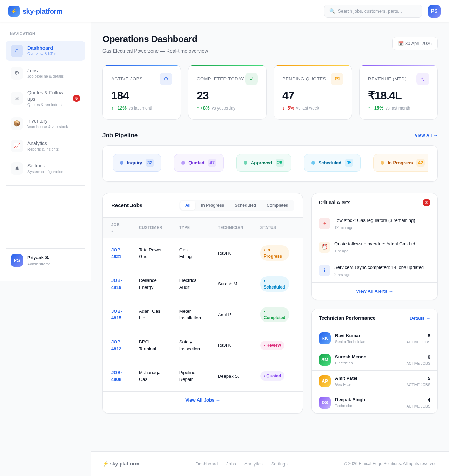Viewport: 449px width, 476px height.
Task: Click the Inventory box icon
Action: coord(17,124)
